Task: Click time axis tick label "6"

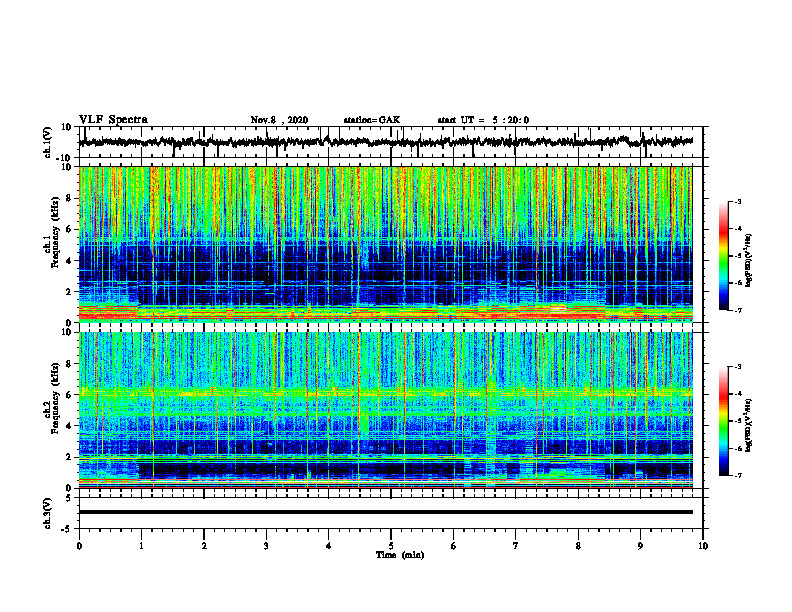Action: 454,546
